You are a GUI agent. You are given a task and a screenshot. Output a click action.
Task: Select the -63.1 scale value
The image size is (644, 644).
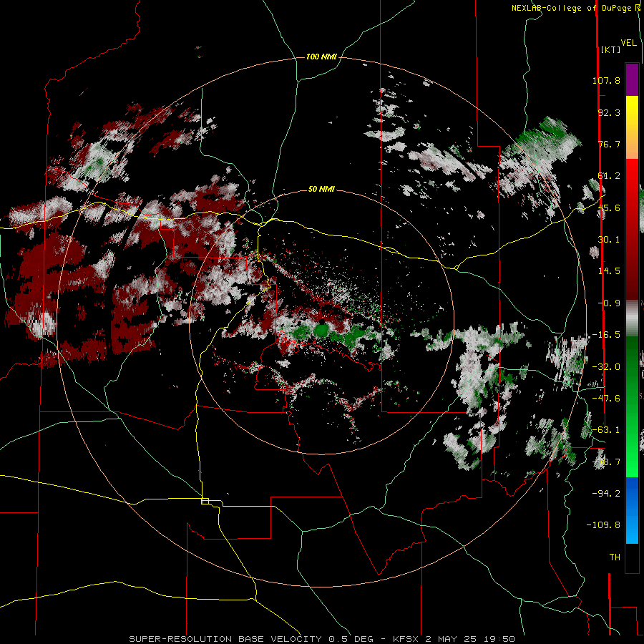[x=606, y=430]
